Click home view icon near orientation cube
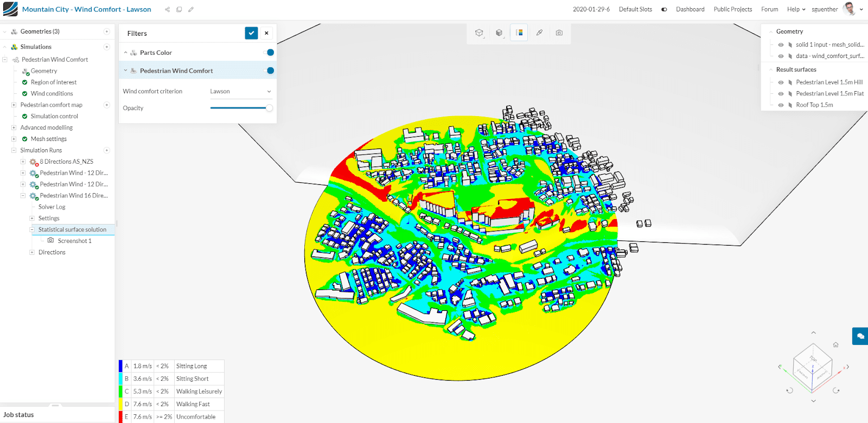Screen dimensions: 868x423 pos(835,345)
